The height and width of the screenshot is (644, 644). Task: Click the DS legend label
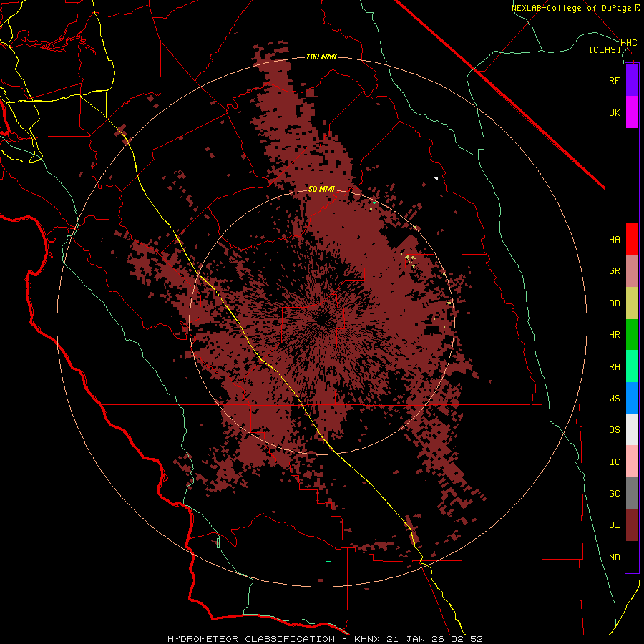614,429
